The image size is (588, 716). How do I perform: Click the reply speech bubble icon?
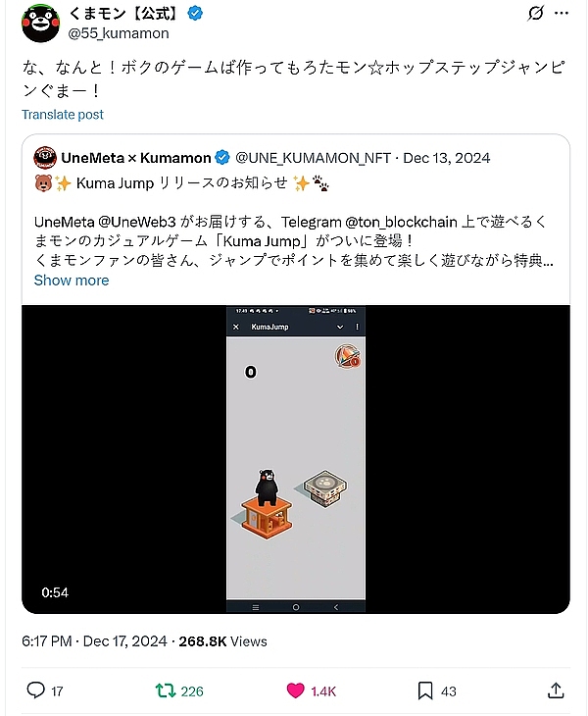pyautogui.click(x=36, y=690)
